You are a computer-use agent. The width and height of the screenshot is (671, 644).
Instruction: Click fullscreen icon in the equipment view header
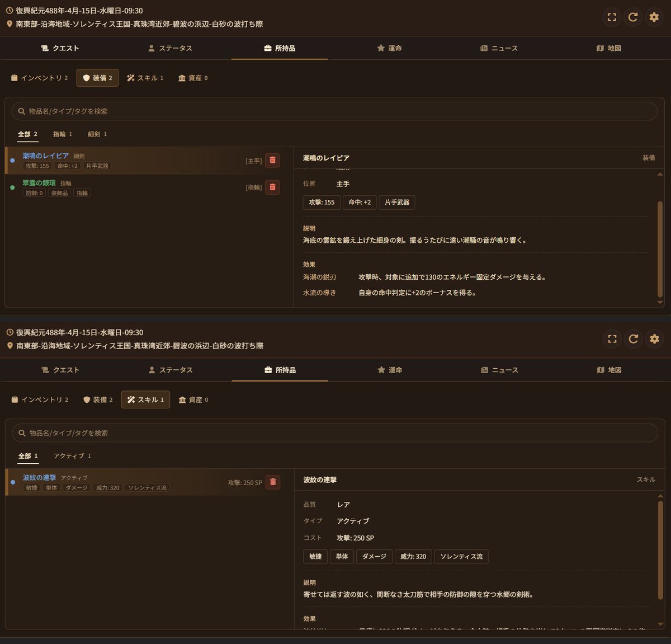[612, 17]
